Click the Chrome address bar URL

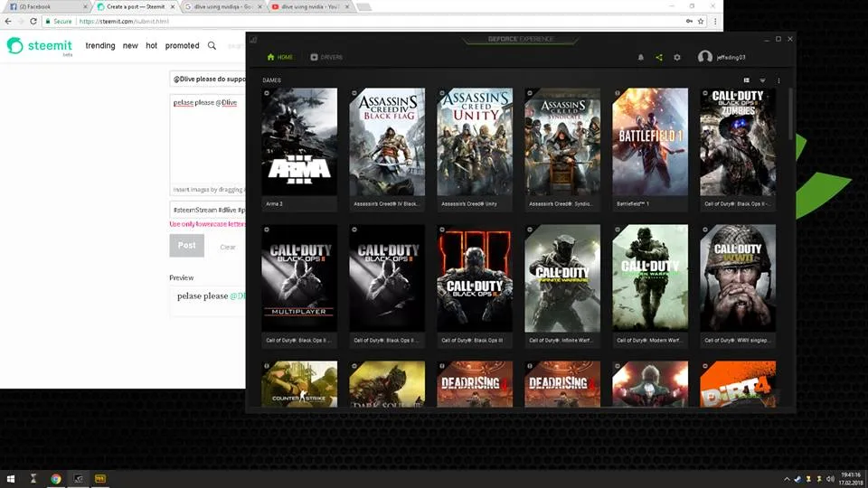[x=124, y=21]
